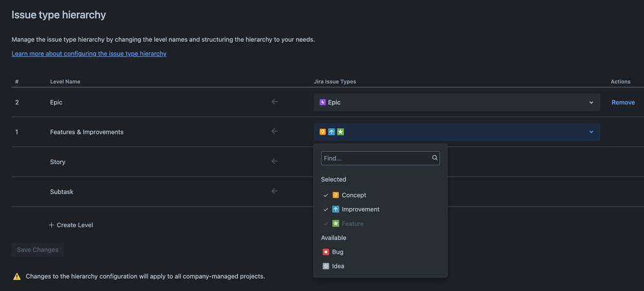Remove the Epic hierarchy level

623,102
